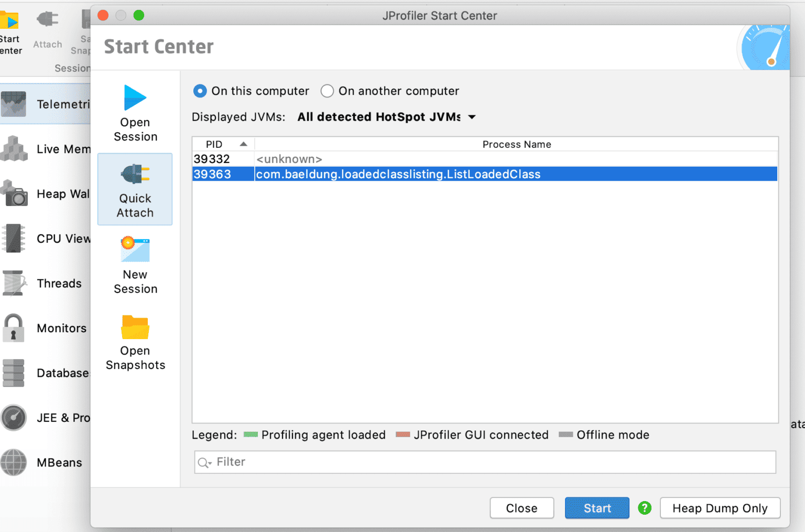The height and width of the screenshot is (532, 805).
Task: Select the On this computer radio button
Action: coord(200,91)
